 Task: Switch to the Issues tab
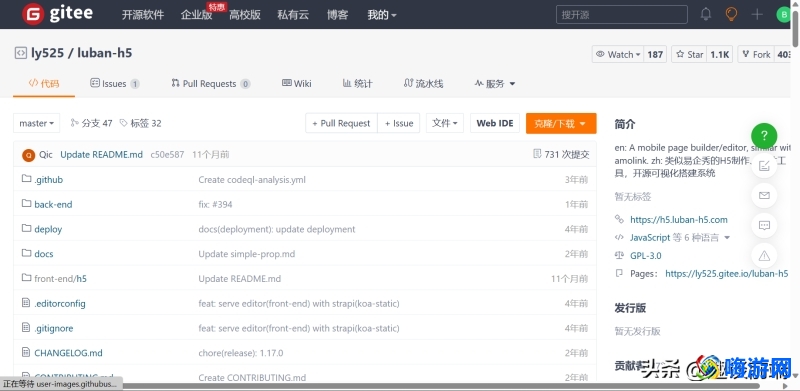[115, 83]
